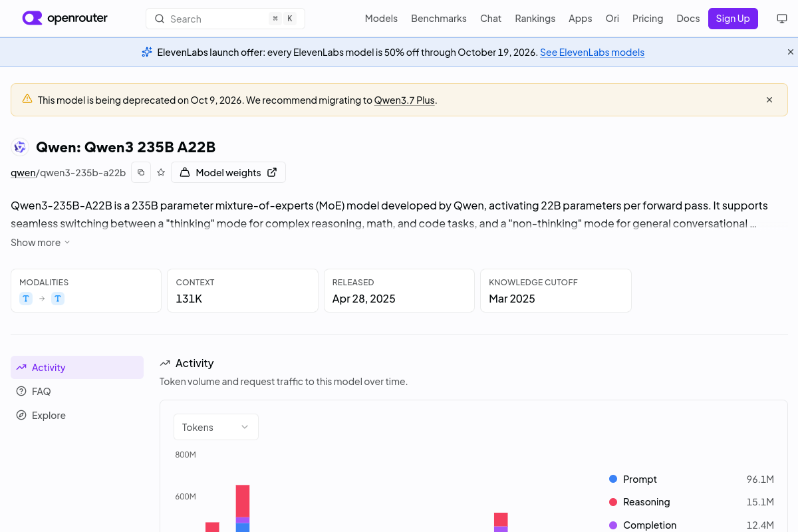This screenshot has height=532, width=798.
Task: Click the Context 131K card
Action: click(x=242, y=291)
